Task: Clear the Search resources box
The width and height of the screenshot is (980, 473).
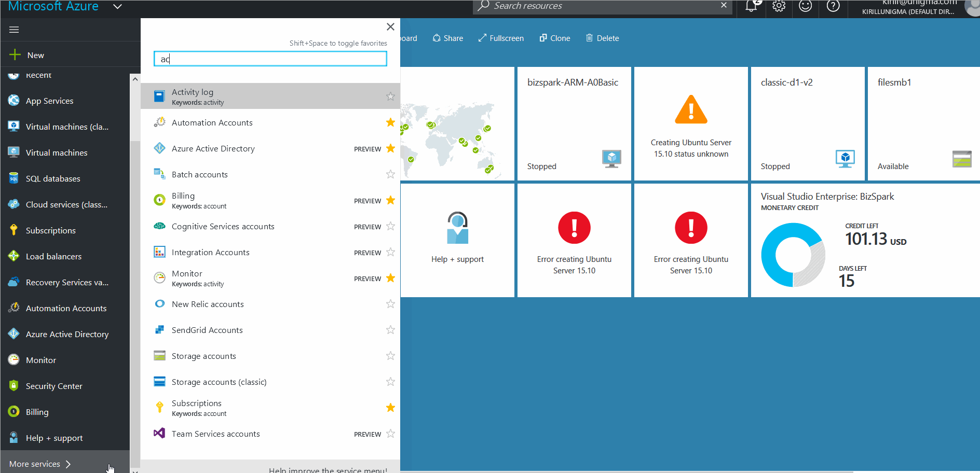Action: coord(724,5)
